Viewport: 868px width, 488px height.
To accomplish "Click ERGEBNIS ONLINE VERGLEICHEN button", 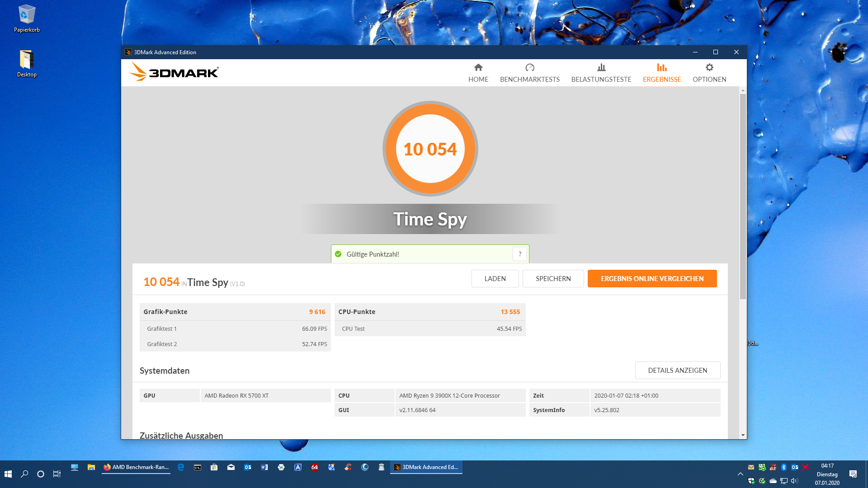I will 651,278.
